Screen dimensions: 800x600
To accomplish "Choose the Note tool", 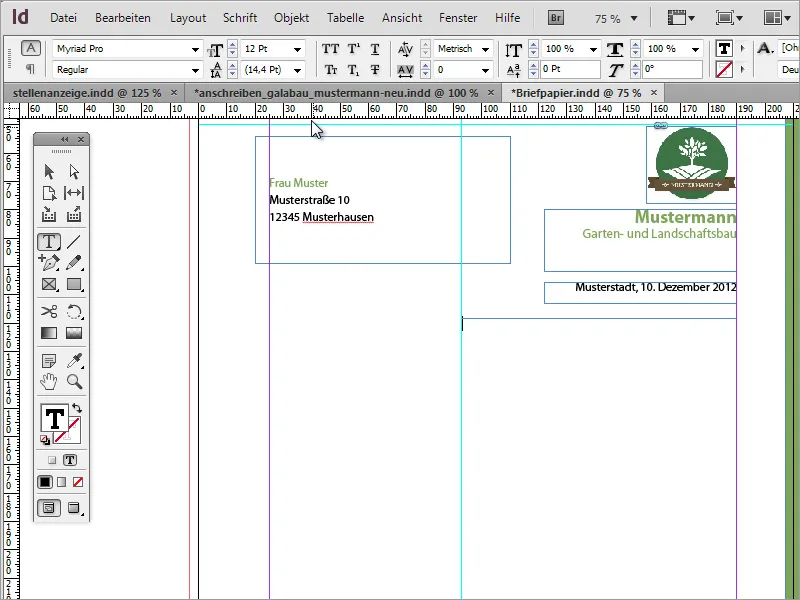I will click(x=49, y=361).
